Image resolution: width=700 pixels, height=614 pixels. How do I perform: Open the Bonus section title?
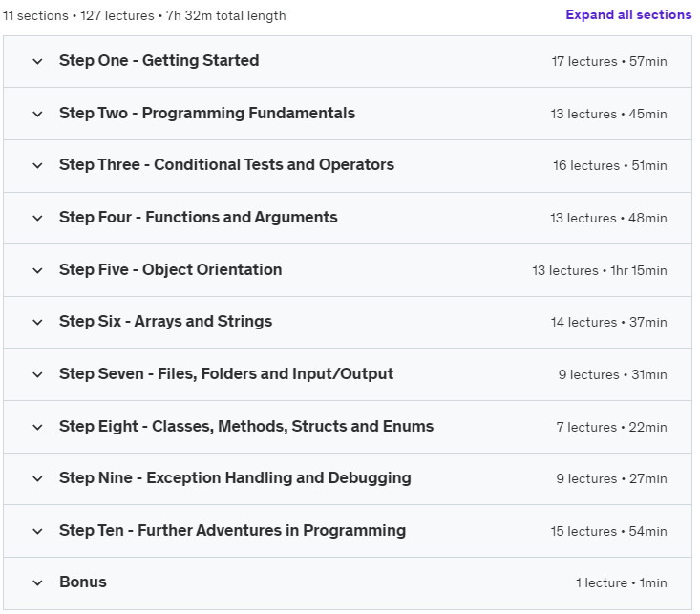83,582
